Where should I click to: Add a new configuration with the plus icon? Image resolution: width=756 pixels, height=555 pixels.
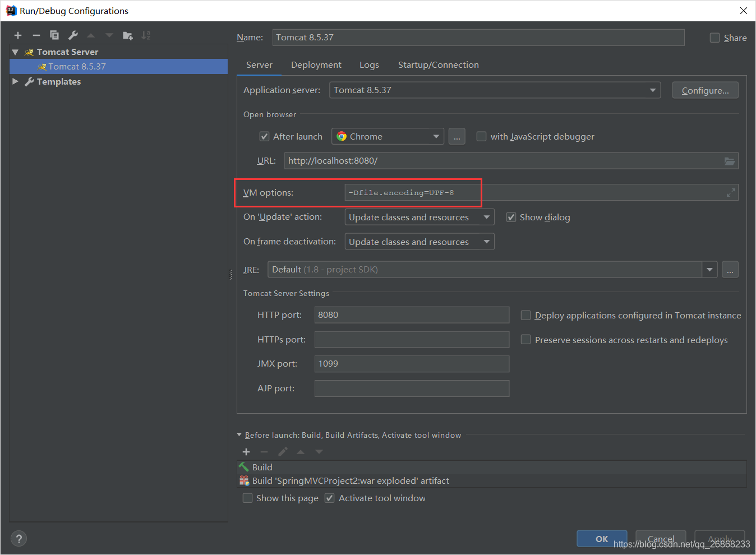[18, 35]
